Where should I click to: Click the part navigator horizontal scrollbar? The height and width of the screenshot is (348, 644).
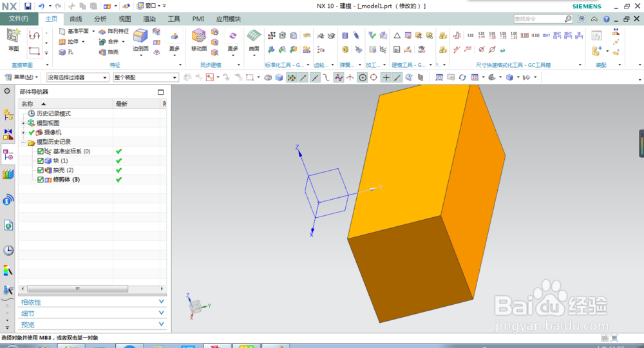pyautogui.click(x=78, y=289)
